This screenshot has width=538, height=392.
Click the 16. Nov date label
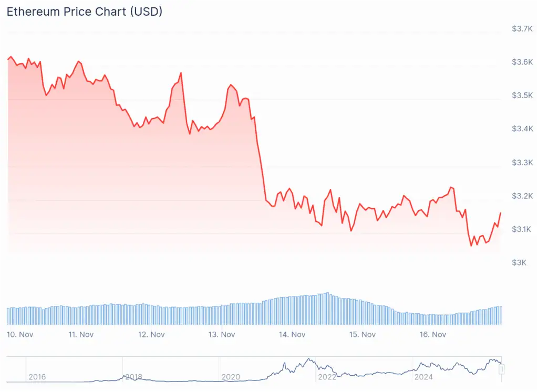(433, 334)
